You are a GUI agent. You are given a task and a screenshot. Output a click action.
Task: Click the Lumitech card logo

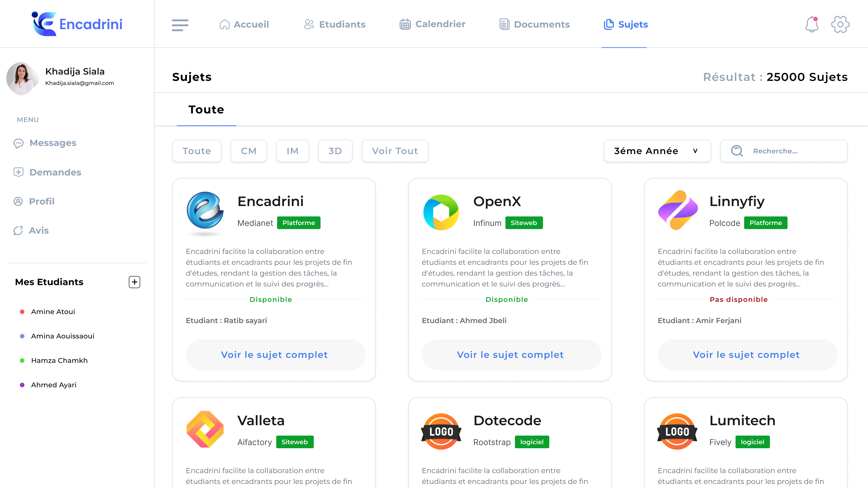click(x=677, y=431)
